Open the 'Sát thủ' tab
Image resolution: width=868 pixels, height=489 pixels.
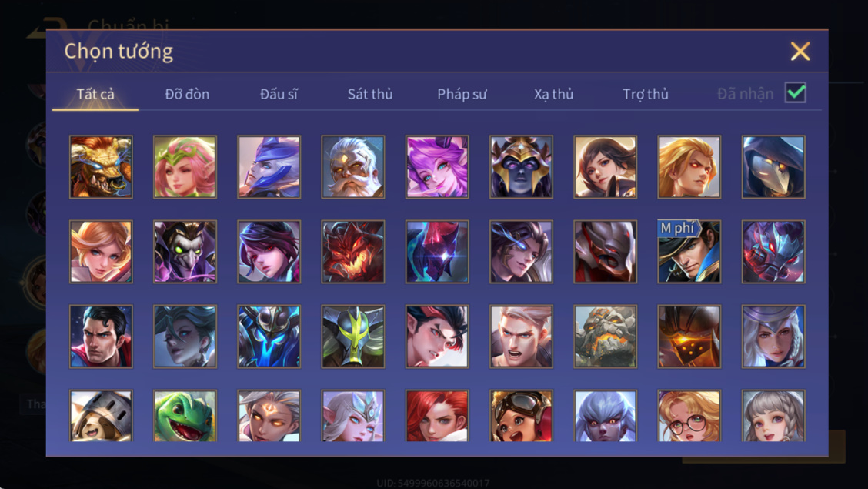click(370, 94)
